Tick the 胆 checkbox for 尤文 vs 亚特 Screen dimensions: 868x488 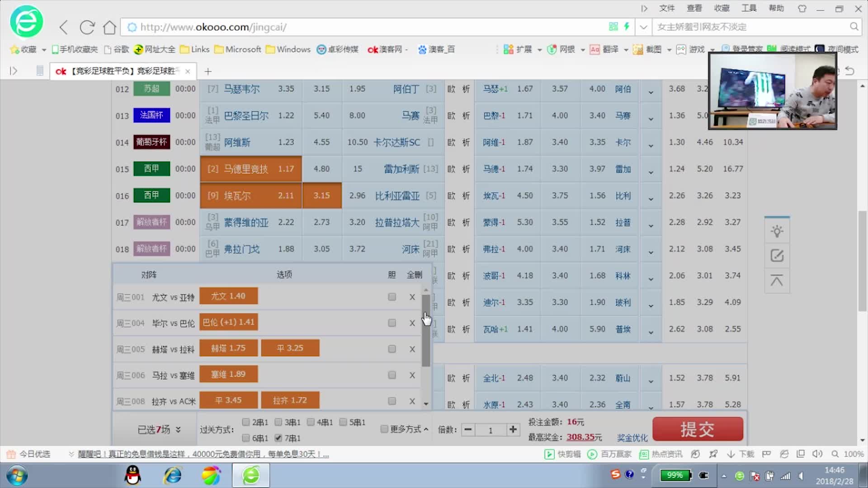pyautogui.click(x=392, y=297)
